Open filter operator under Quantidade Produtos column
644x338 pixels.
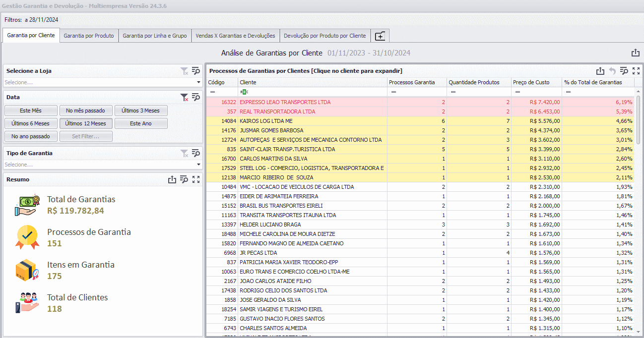pos(453,92)
